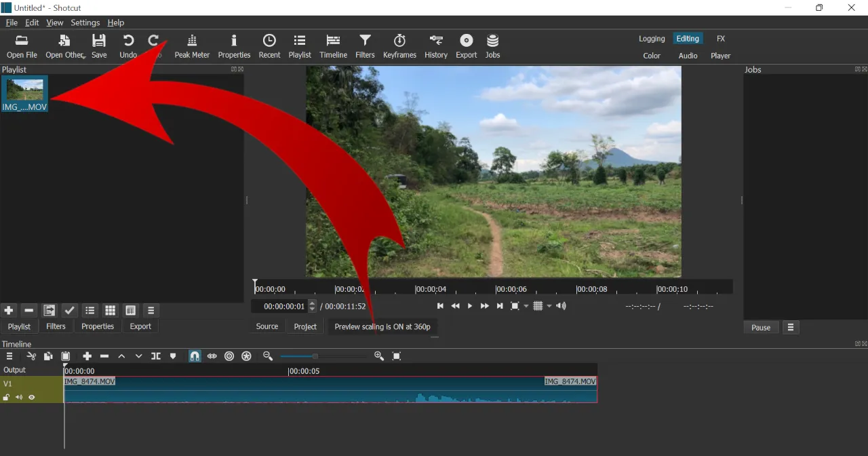Open the Peak Meter panel
Image resolution: width=868 pixels, height=456 pixels.
pyautogui.click(x=192, y=46)
